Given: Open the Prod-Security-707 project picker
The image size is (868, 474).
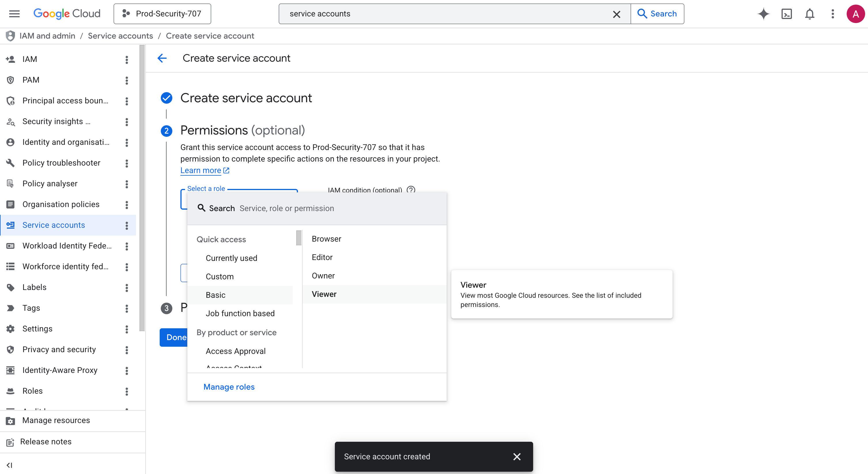Looking at the screenshot, I should 163,14.
